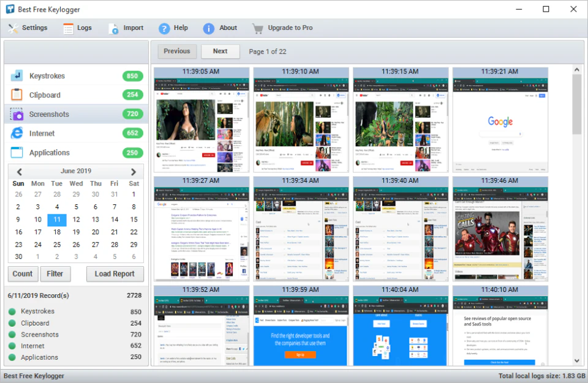Click the Settings wrench icon

tap(12, 27)
